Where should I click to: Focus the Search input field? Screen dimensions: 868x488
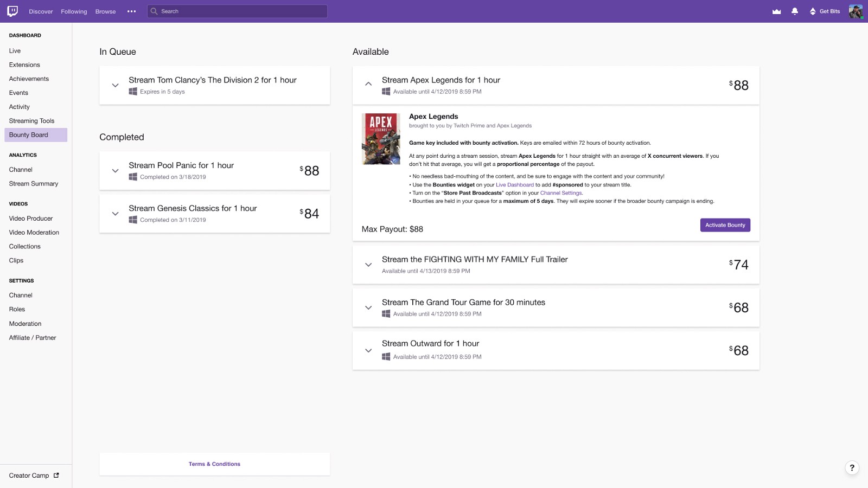coord(237,11)
